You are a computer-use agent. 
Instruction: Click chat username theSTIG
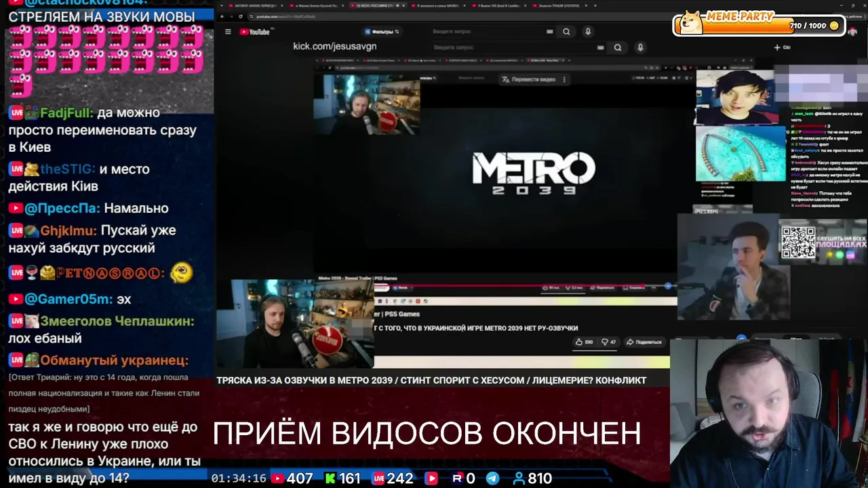point(67,169)
